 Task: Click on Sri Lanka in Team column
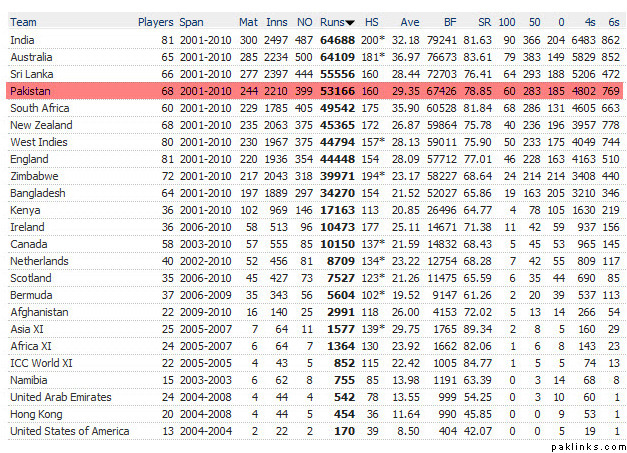coord(32,74)
